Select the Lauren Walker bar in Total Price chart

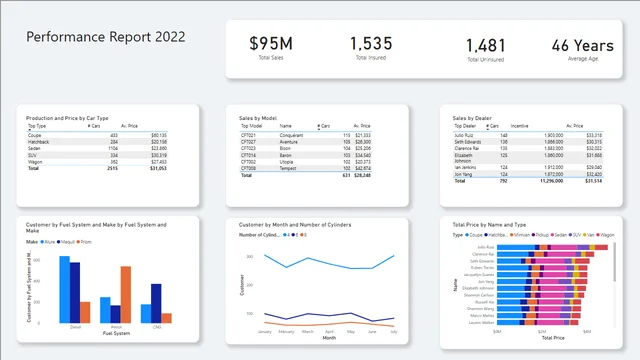click(538, 322)
